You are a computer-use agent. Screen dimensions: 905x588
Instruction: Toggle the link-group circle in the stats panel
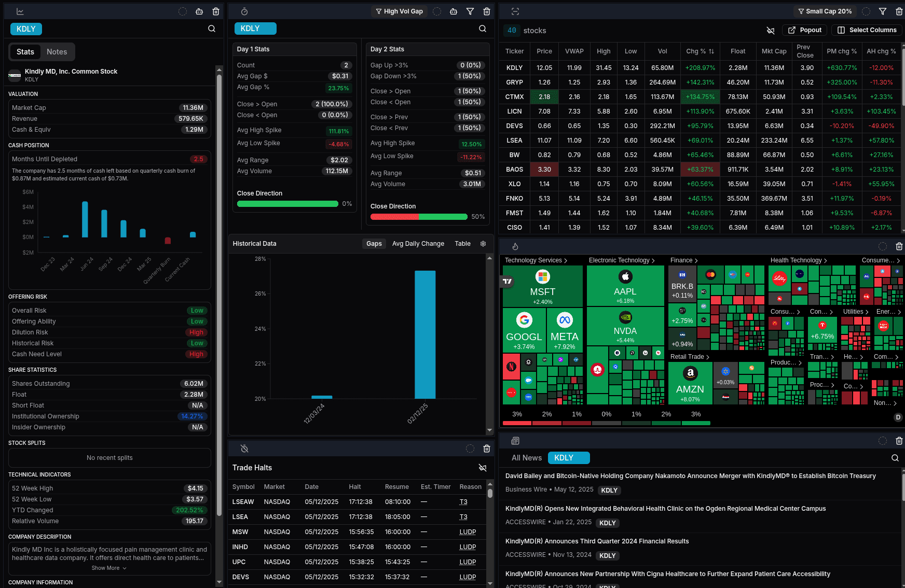[x=183, y=11]
